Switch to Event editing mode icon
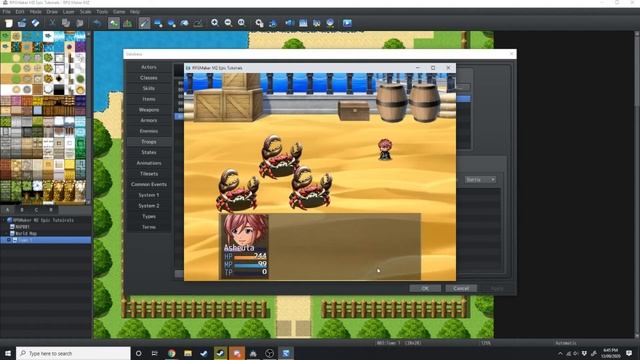This screenshot has width=640, height=360. click(128, 23)
